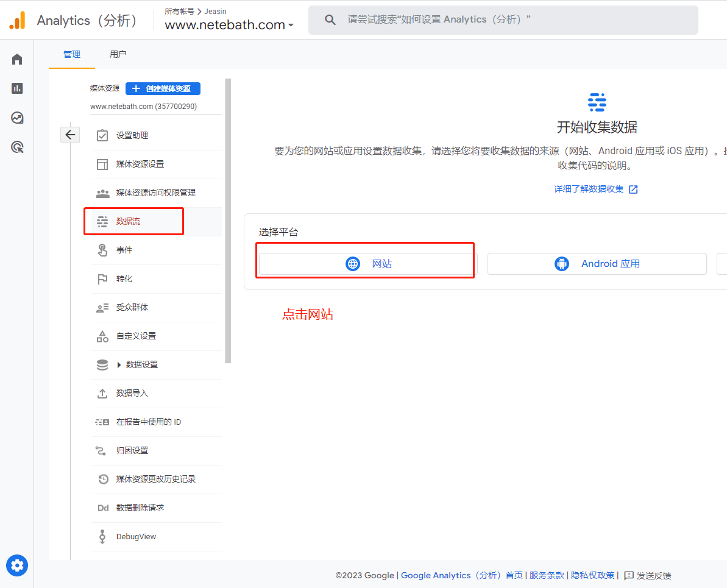727x588 pixels.
Task: Open 媒体资源设置 menu item
Action: (157, 164)
